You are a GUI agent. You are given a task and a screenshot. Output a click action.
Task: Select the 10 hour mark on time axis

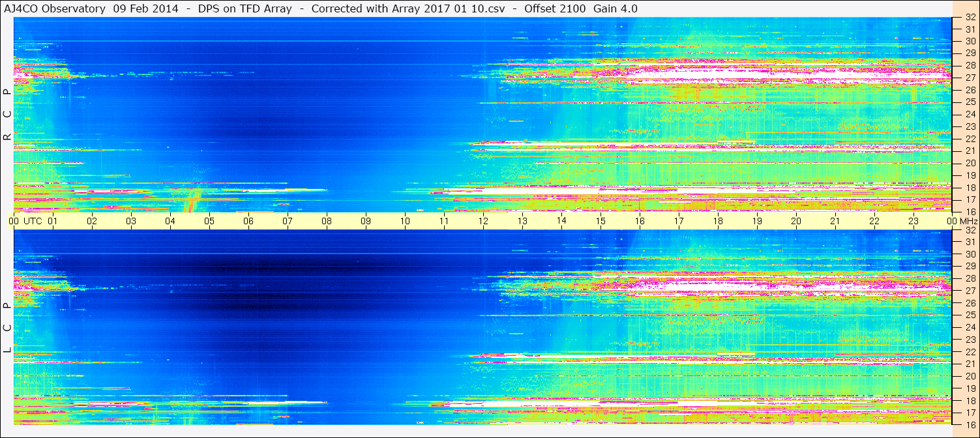pyautogui.click(x=405, y=221)
